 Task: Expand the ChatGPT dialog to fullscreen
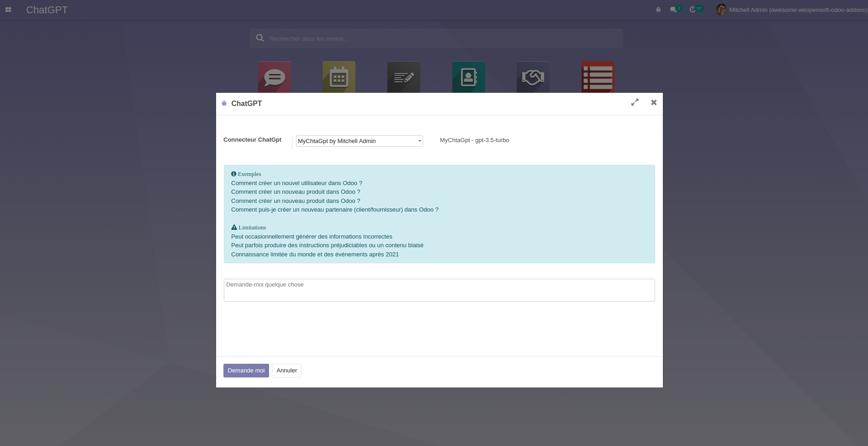pyautogui.click(x=635, y=102)
